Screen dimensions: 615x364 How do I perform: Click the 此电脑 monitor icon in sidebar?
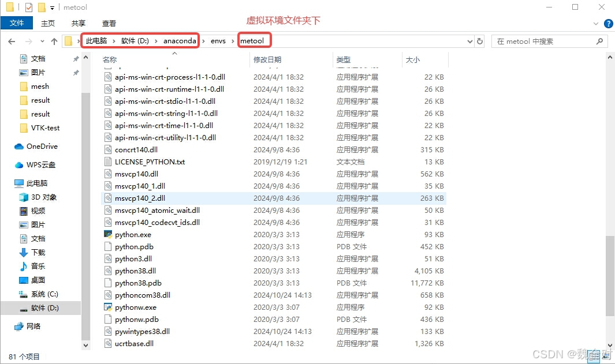(19, 183)
